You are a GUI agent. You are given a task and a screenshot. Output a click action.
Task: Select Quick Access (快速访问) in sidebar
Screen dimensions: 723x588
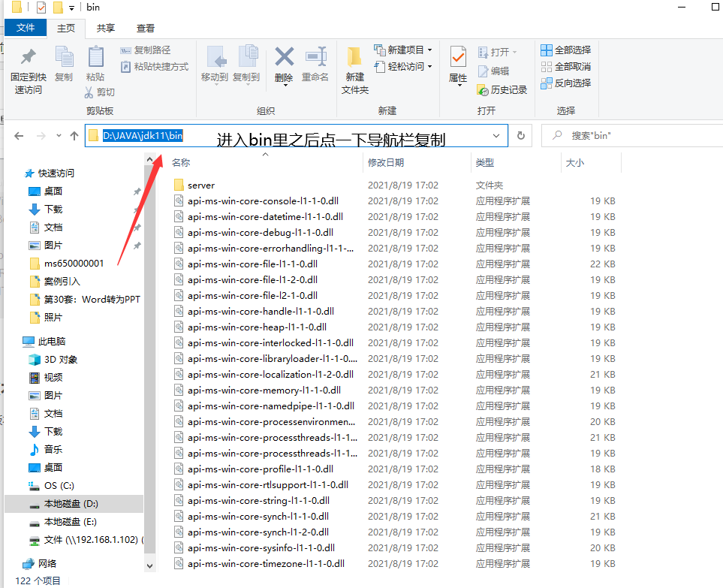[x=50, y=173]
